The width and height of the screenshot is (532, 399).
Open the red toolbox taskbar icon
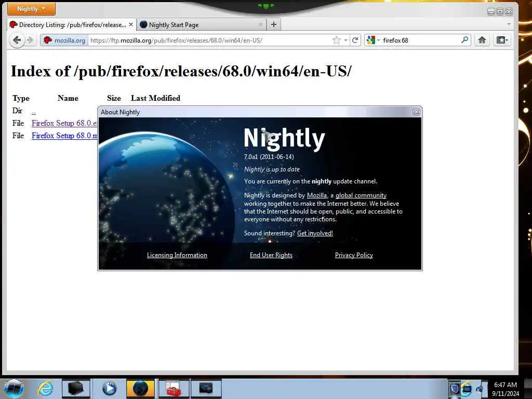(174, 389)
